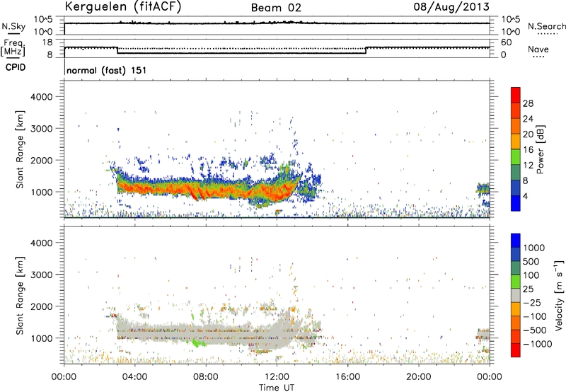This screenshot has height=392, width=566.
Task: Click the '04:00' time axis label
Action: pyautogui.click(x=134, y=377)
